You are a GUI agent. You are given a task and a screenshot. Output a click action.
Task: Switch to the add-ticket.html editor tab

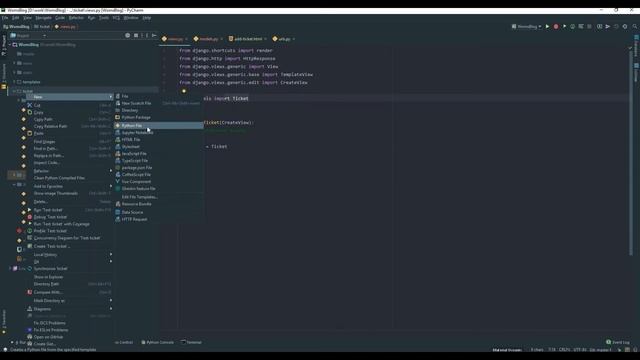(247, 39)
